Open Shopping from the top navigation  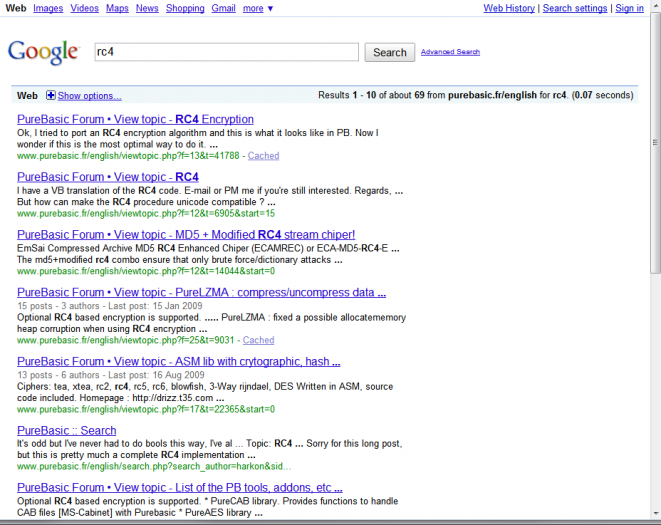coord(185,8)
